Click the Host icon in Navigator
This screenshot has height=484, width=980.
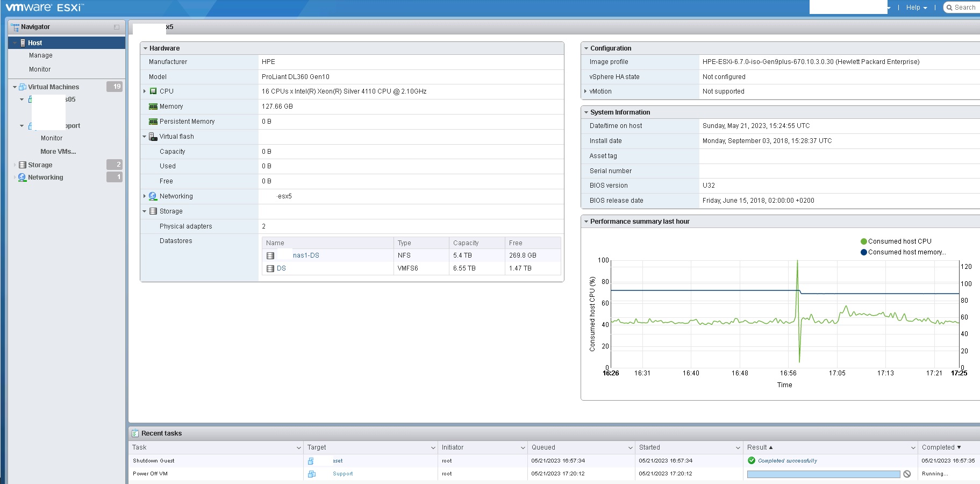[23, 43]
